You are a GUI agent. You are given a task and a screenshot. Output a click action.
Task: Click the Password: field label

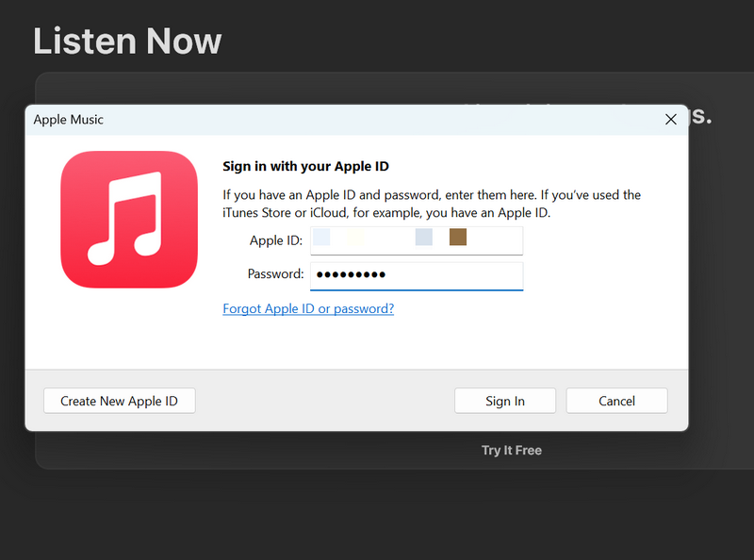coord(275,273)
